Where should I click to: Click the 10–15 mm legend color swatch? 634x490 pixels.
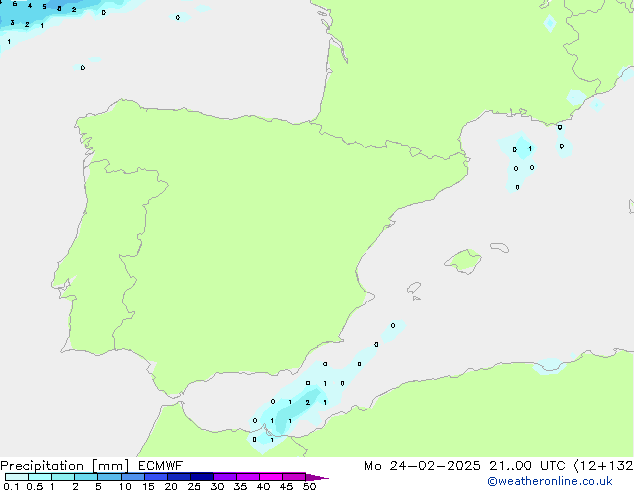tap(132, 477)
